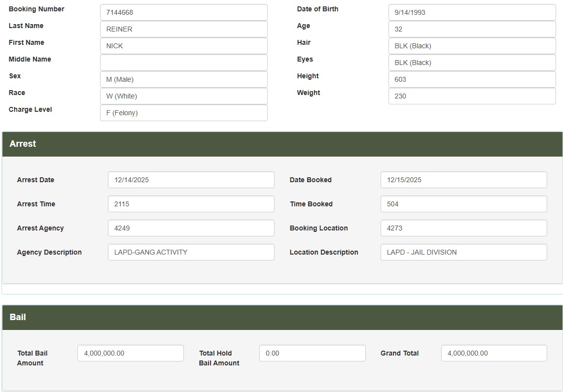
Task: Select the Hair field showing BLK (Black)
Action: [471, 46]
